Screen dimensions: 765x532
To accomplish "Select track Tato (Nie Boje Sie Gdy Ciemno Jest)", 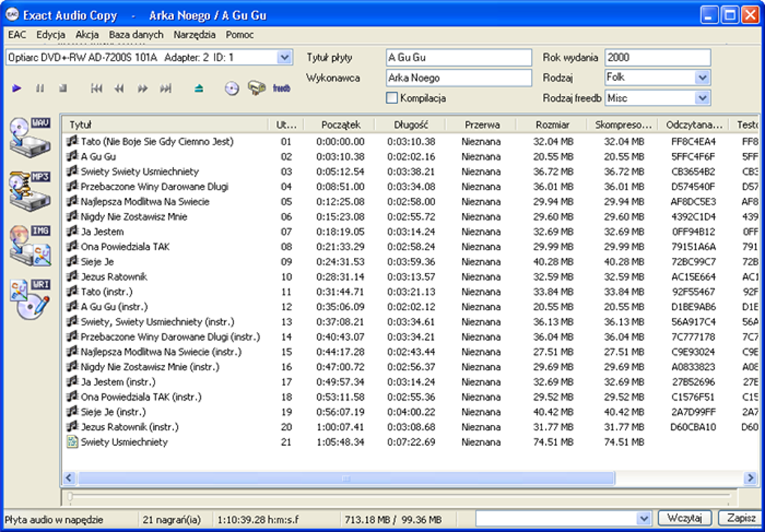I will coord(157,142).
